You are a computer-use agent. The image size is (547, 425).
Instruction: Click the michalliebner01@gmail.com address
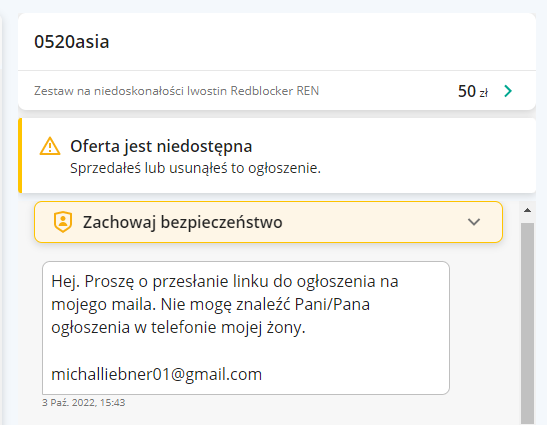point(157,374)
